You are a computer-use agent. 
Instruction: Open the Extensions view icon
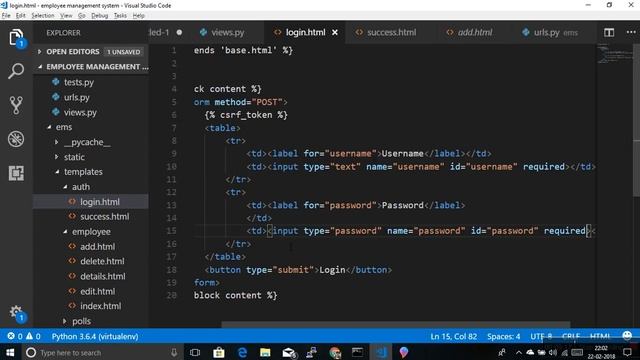point(16,173)
